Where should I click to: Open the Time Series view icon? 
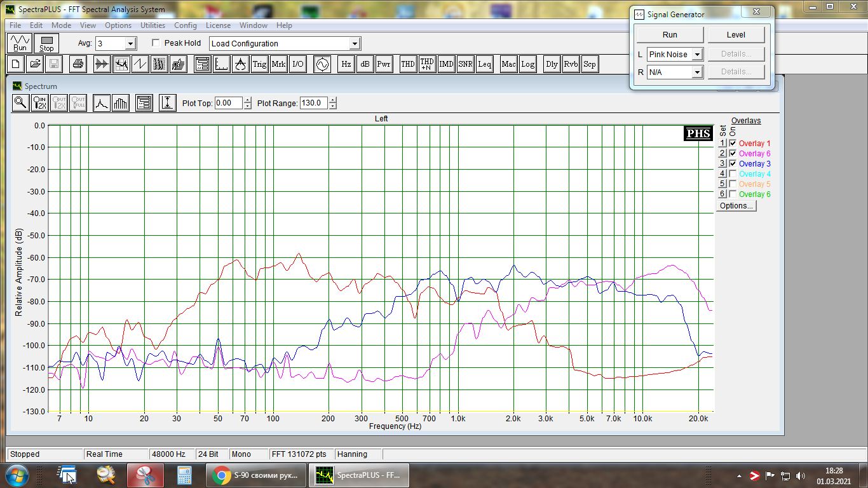pos(101,64)
